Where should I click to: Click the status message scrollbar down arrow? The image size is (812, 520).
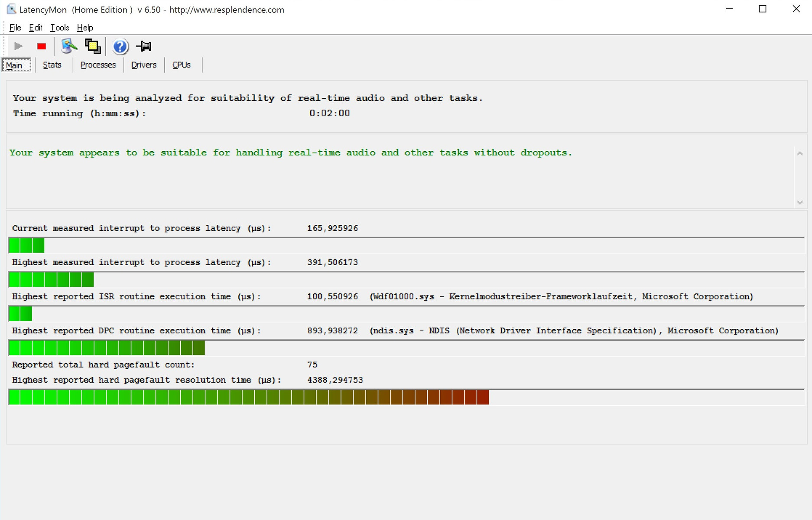(x=800, y=202)
